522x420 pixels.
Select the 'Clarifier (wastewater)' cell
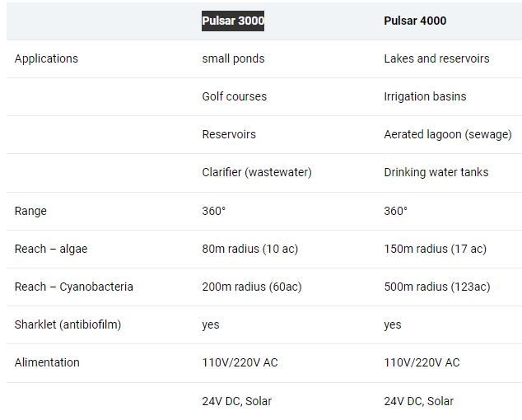[257, 172]
